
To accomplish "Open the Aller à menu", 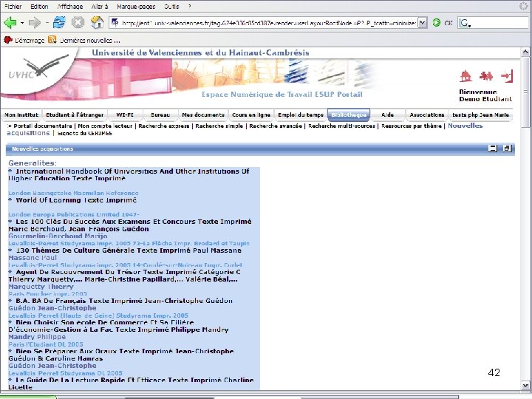I will [100, 6].
